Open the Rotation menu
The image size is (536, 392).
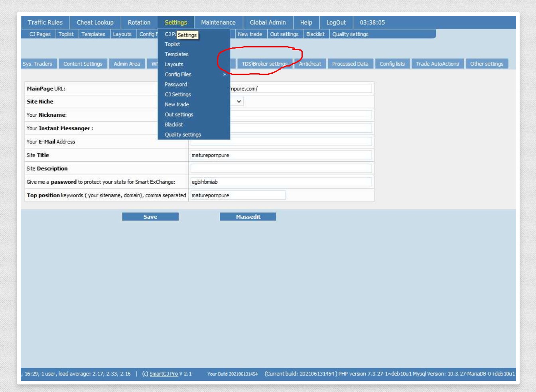click(x=139, y=22)
